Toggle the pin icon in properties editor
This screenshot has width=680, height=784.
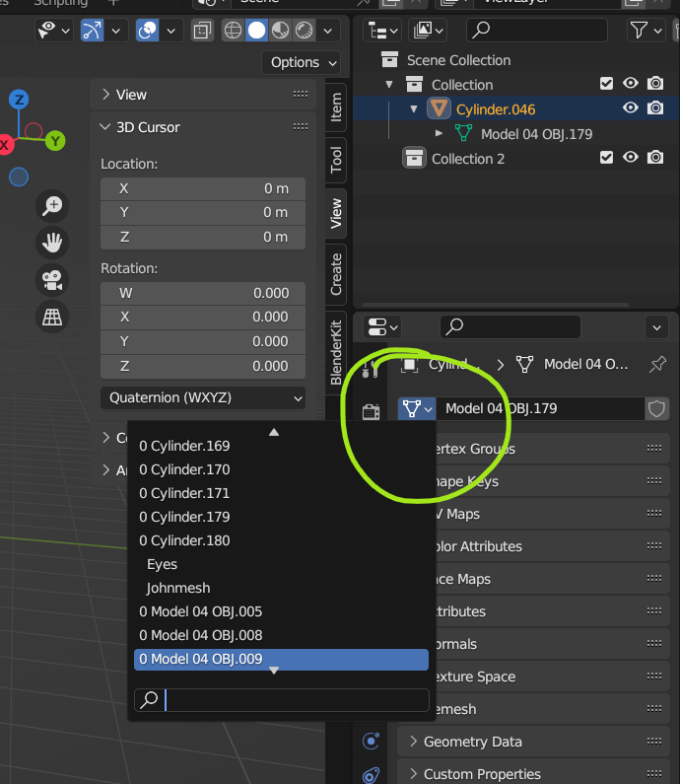pos(657,364)
